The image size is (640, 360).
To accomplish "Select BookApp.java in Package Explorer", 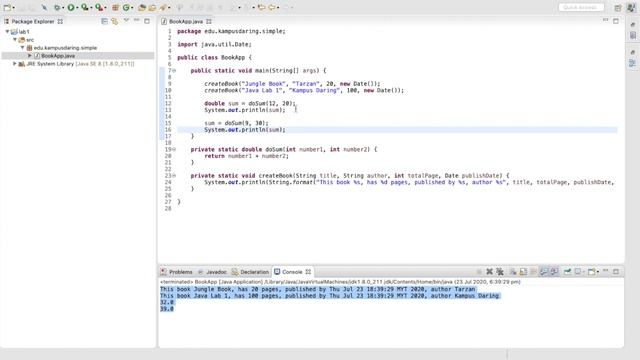I will pyautogui.click(x=58, y=56).
